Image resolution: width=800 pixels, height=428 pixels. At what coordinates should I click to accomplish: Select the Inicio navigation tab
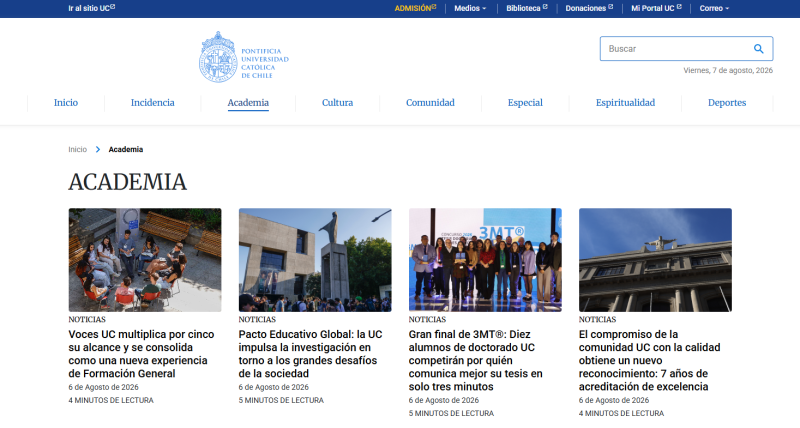point(66,103)
